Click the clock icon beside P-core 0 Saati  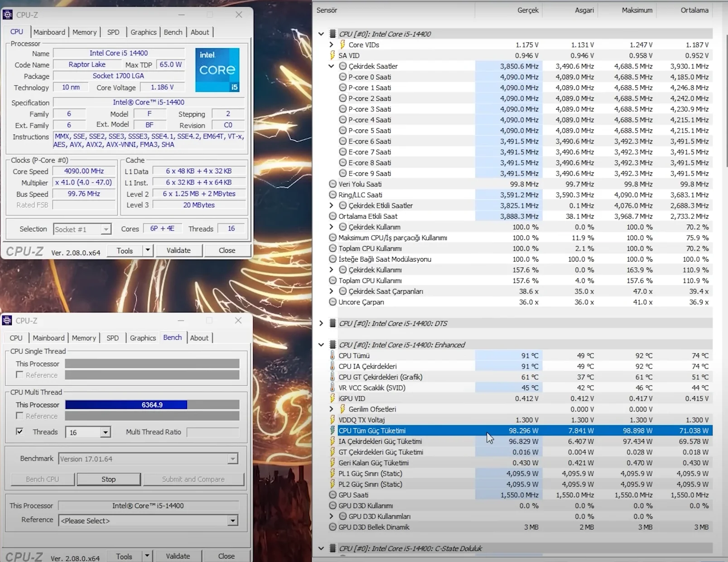click(x=343, y=77)
